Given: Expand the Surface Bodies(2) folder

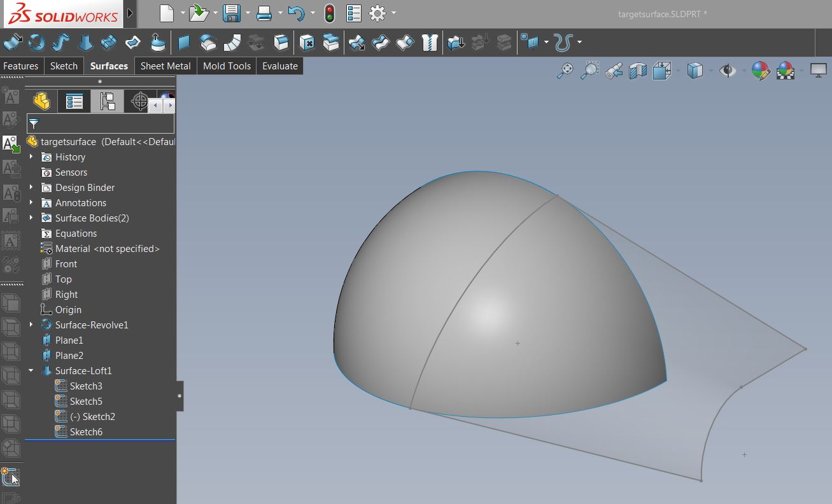Looking at the screenshot, I should 31,218.
